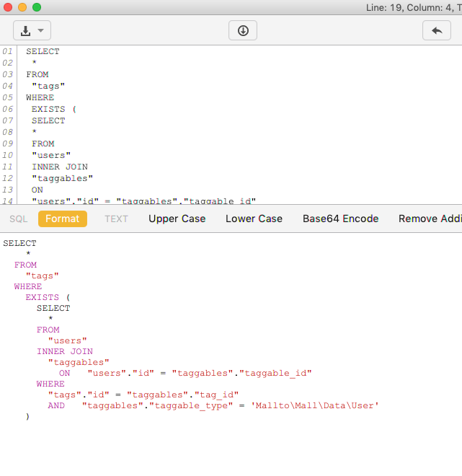This screenshot has width=462, height=476.
Task: Click the Format button
Action: point(63,219)
